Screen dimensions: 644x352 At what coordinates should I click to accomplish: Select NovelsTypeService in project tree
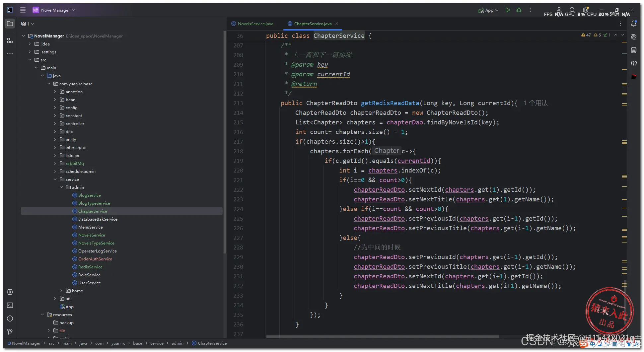tap(96, 243)
